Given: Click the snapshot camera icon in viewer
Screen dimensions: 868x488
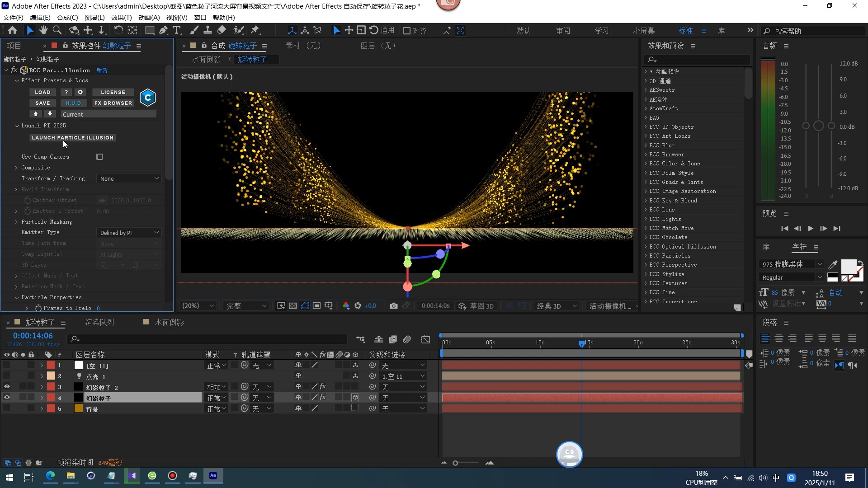Looking at the screenshot, I should click(394, 306).
